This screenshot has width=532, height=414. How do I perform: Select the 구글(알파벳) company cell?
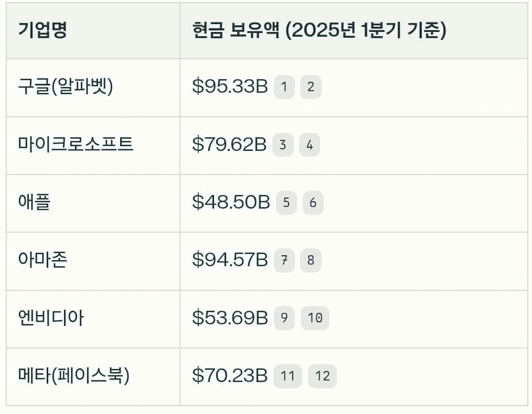coord(93,88)
